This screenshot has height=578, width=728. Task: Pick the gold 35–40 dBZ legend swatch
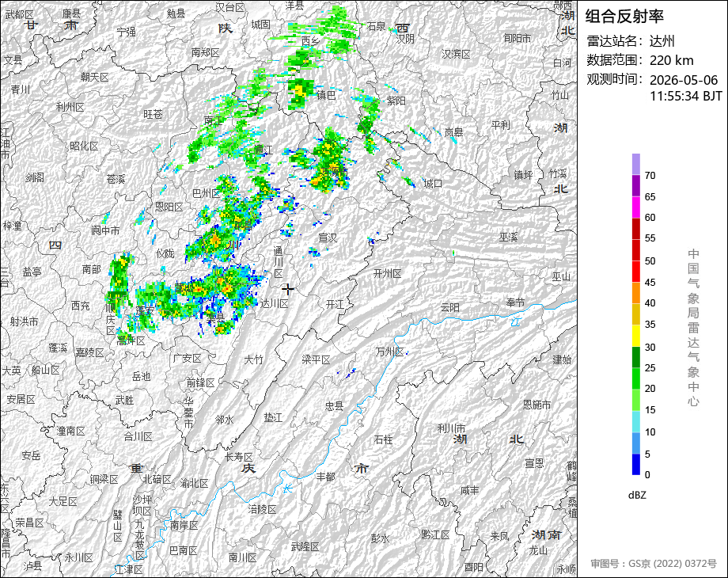coord(636,314)
